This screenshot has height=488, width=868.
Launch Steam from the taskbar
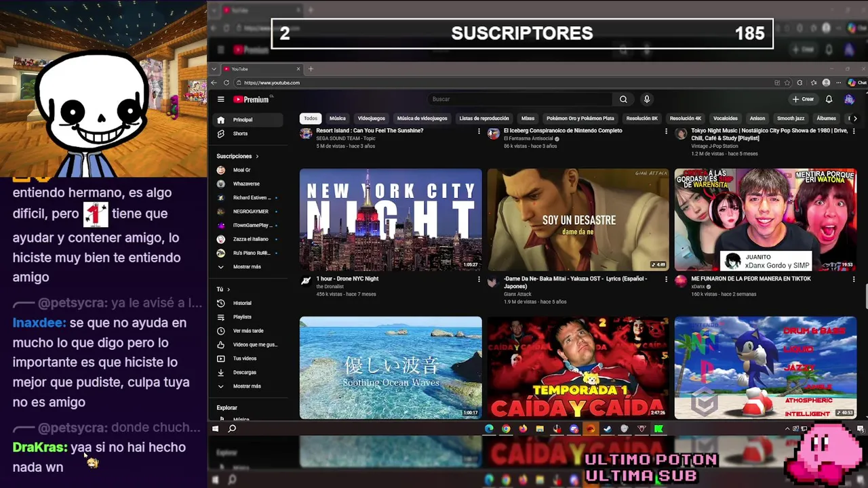coord(608,428)
